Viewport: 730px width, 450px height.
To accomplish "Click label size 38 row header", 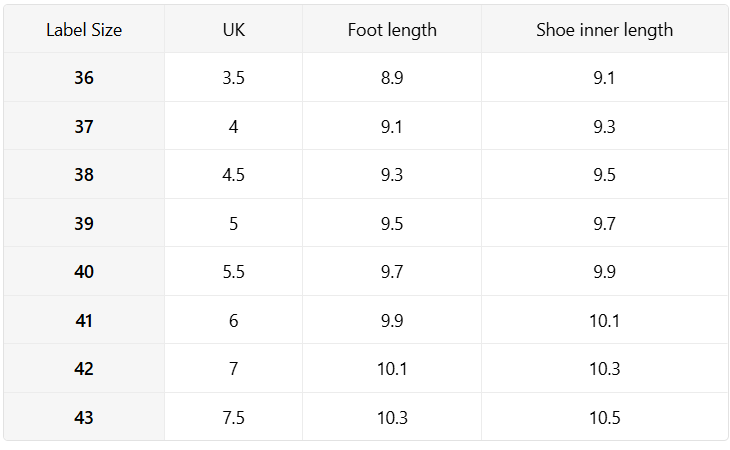I will 84,175.
